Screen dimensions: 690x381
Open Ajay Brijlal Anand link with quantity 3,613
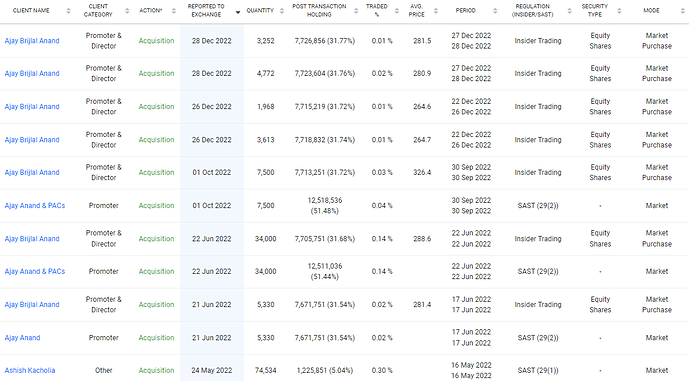click(x=32, y=140)
